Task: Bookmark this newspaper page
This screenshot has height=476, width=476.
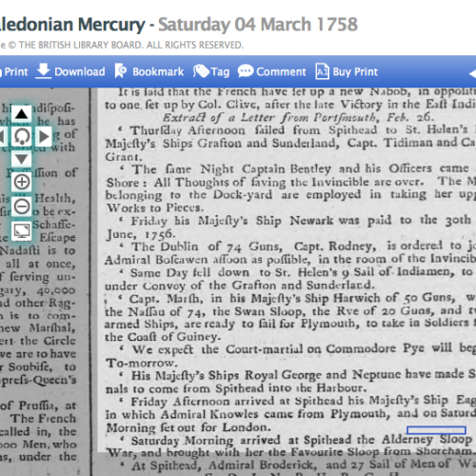Action: 149,71
